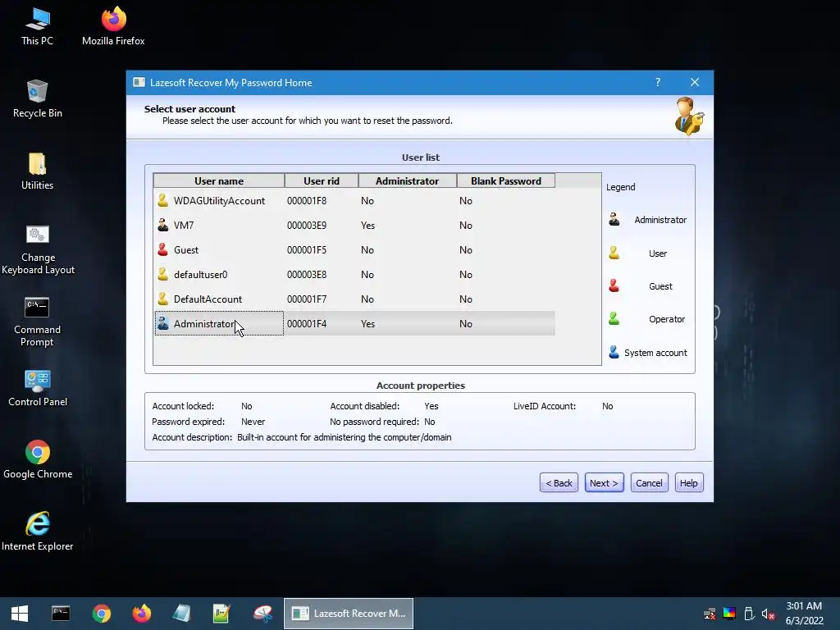
Task: Click rid value 000001F7
Action: 307,299
